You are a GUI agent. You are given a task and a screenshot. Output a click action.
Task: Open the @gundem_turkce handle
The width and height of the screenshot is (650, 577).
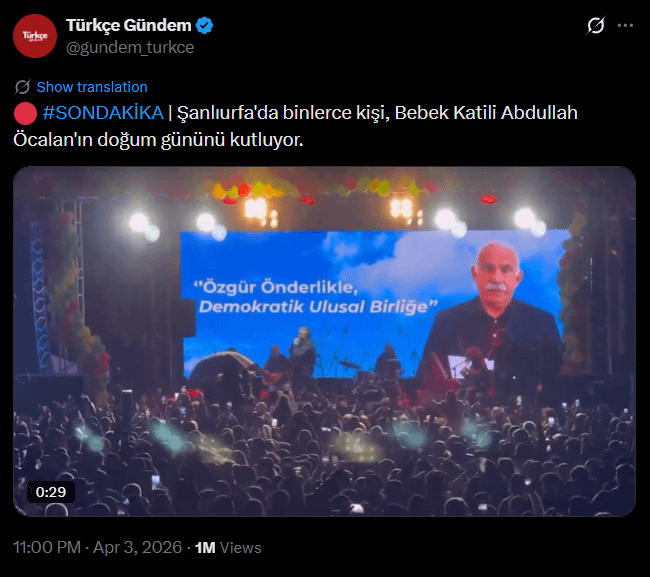pyautogui.click(x=130, y=47)
